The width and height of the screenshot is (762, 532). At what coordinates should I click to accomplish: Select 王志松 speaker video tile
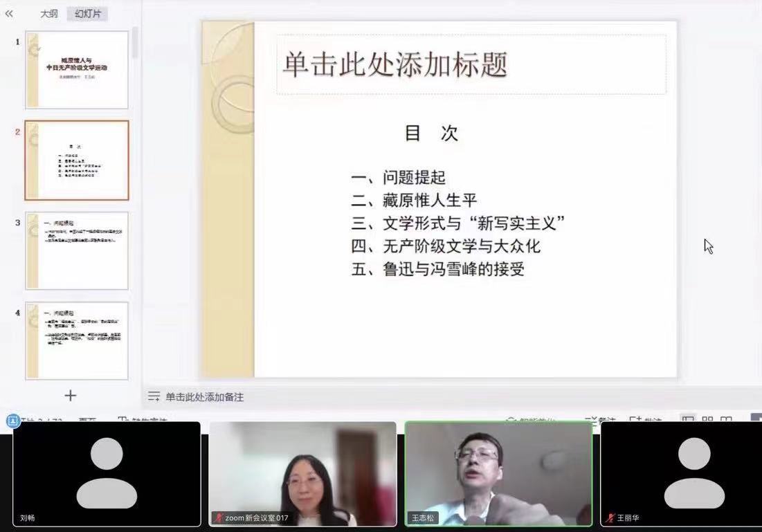(498, 474)
